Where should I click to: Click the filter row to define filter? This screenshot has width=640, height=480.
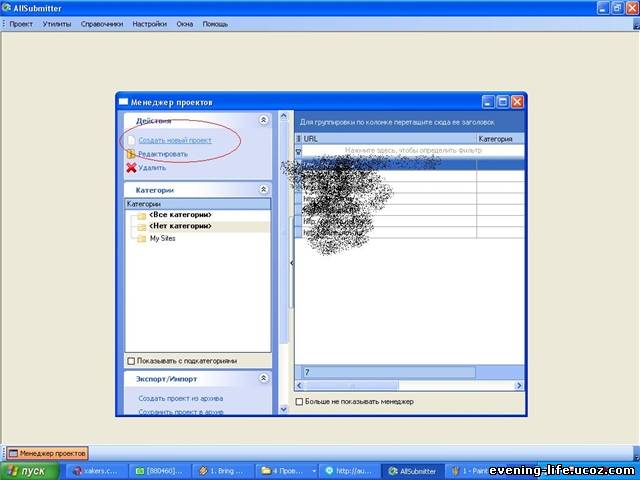[x=413, y=151]
